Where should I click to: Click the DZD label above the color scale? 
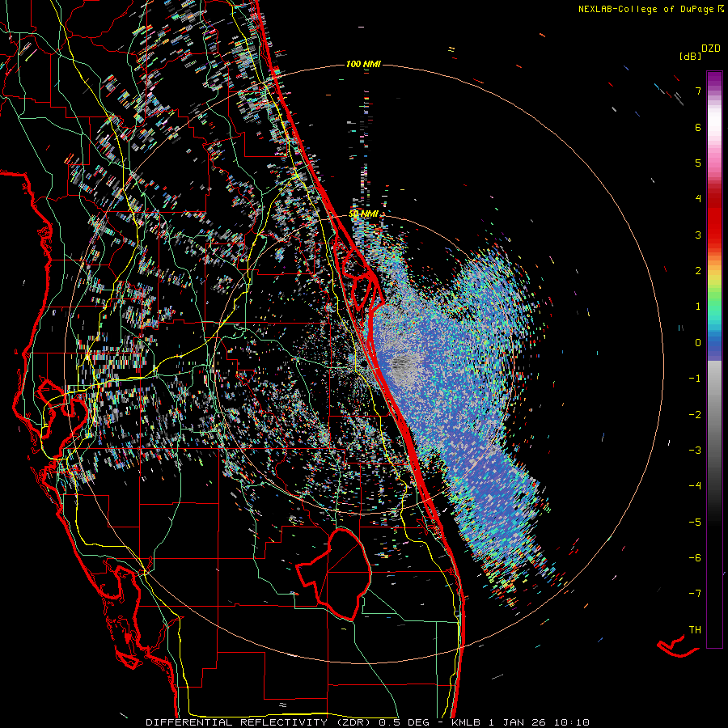711,49
